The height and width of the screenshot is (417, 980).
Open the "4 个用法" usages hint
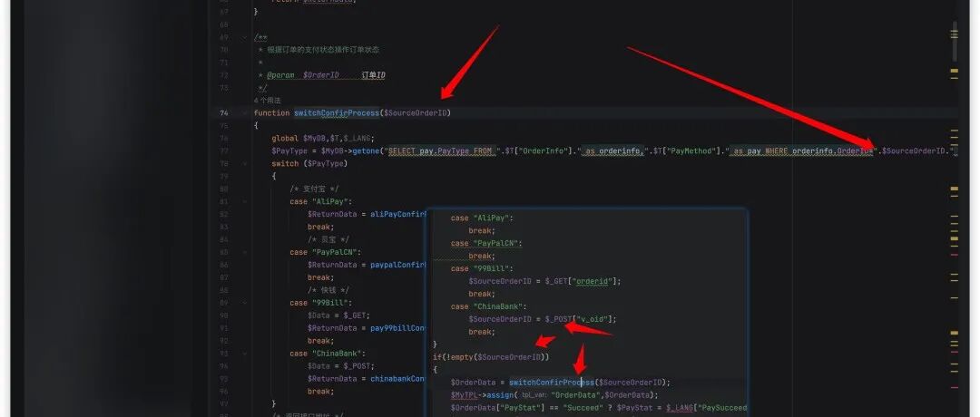click(268, 101)
